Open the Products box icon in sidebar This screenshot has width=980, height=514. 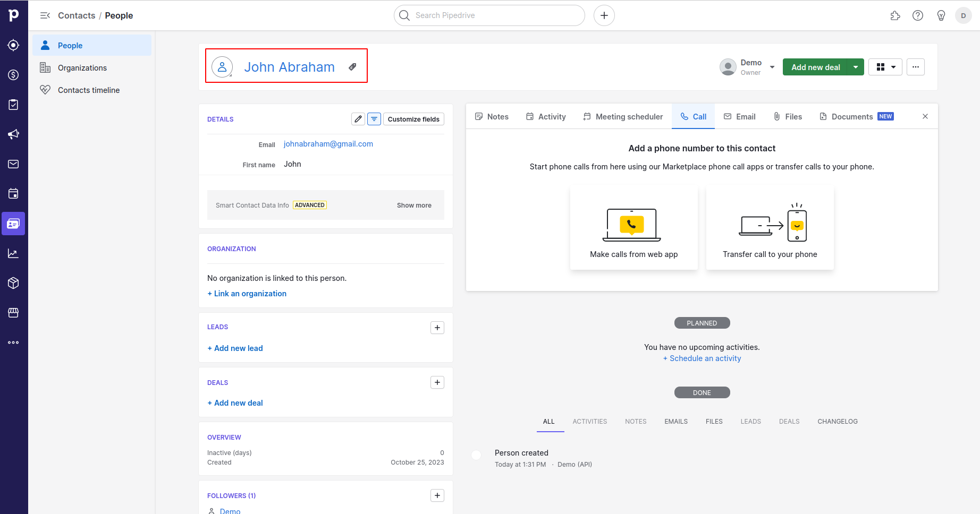pos(13,283)
